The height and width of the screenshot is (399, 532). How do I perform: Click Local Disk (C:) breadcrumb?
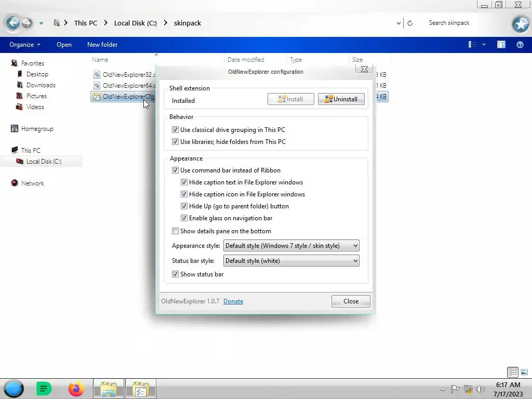136,23
